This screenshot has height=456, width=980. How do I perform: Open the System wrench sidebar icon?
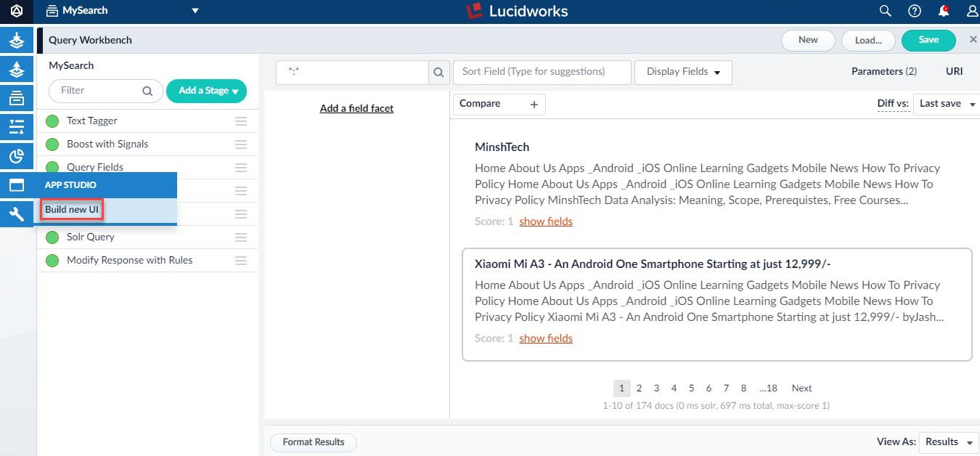point(17,213)
